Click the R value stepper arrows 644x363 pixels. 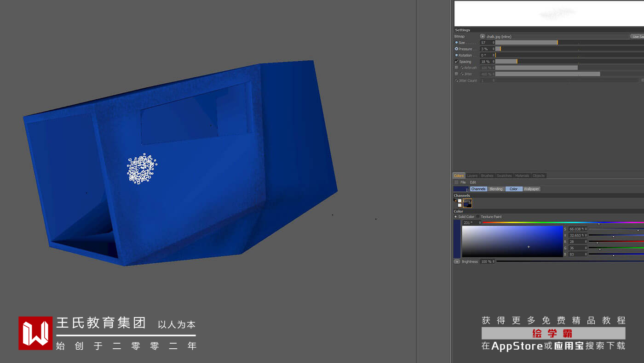coord(586,242)
